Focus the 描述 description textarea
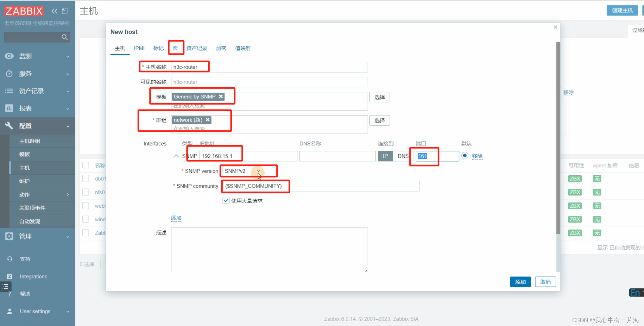Viewport: 644px width, 326px height. 269,250
